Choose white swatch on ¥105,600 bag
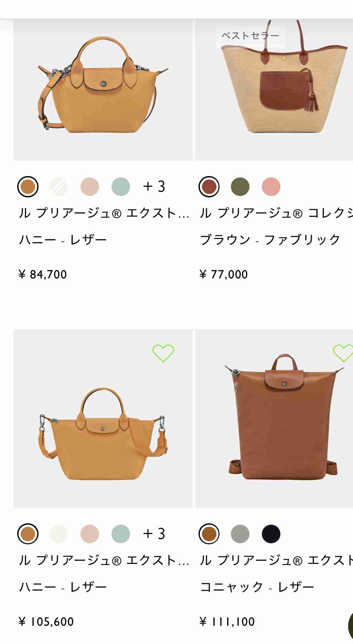The width and height of the screenshot is (353, 644). [x=59, y=534]
